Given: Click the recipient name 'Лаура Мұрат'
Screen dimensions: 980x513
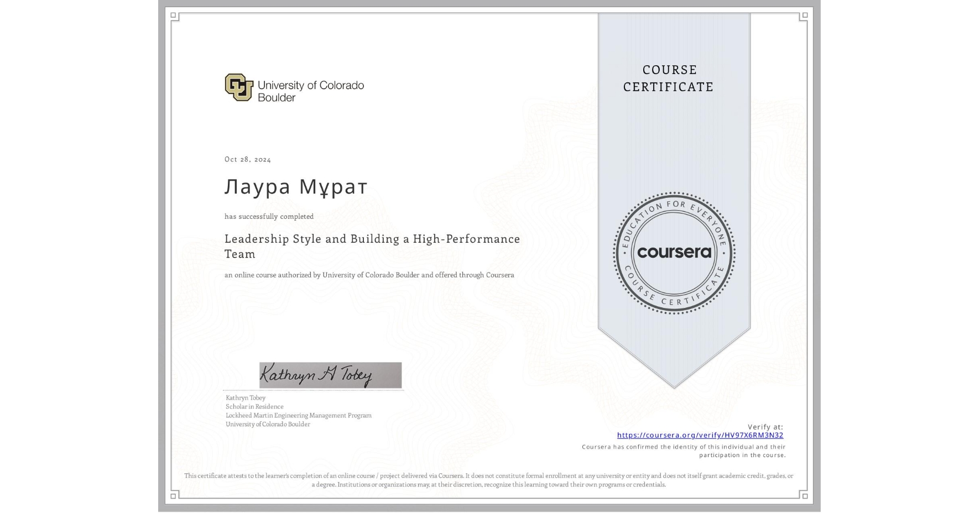Looking at the screenshot, I should [x=296, y=187].
